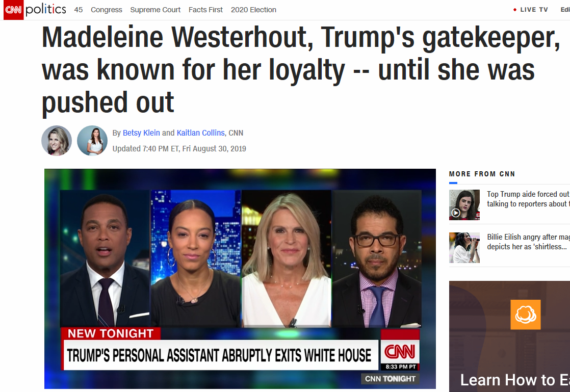Click the orange cloud icon in ad

point(525,315)
